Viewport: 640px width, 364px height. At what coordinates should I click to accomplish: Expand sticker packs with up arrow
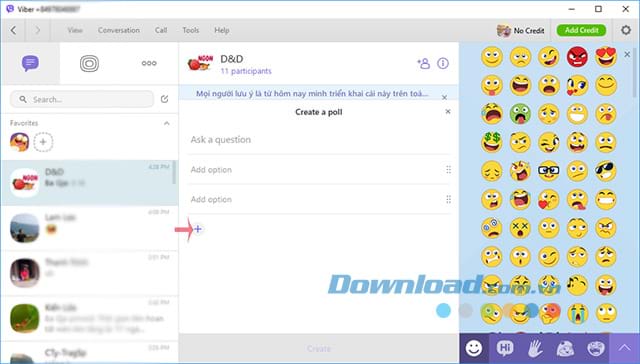click(x=624, y=348)
